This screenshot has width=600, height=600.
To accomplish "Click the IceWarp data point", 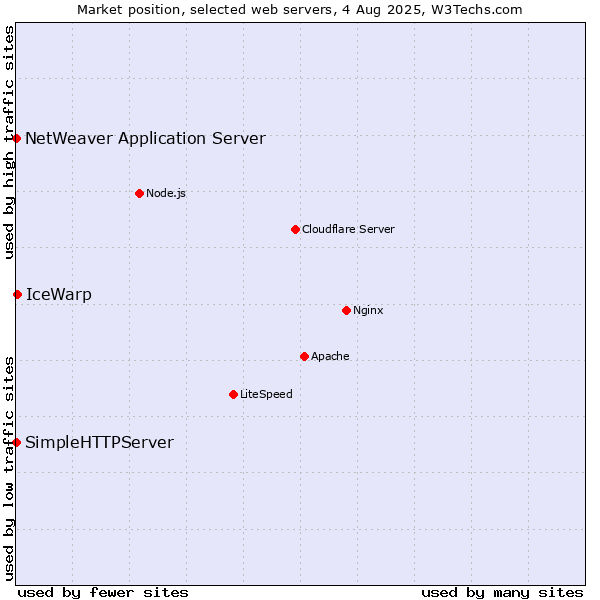I will pos(17,294).
